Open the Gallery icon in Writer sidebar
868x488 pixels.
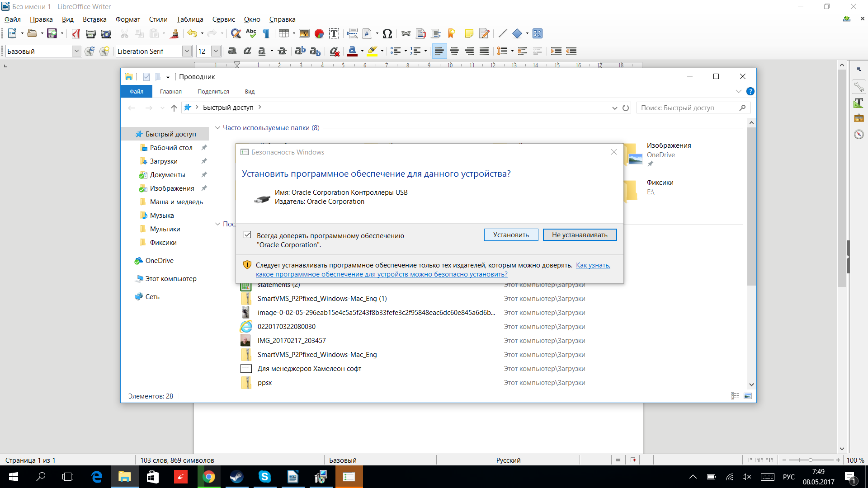pyautogui.click(x=859, y=118)
